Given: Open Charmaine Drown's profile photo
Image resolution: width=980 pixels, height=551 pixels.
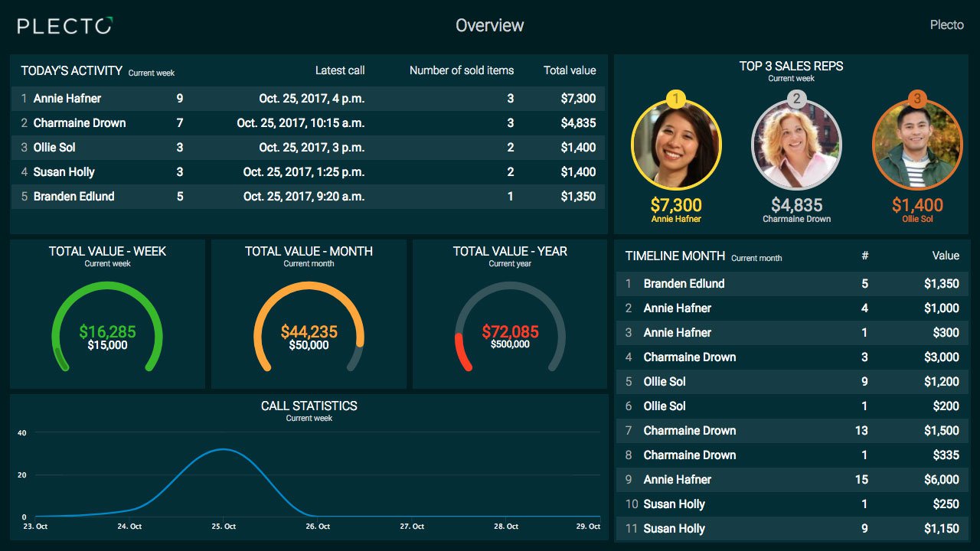Looking at the screenshot, I should coord(796,145).
